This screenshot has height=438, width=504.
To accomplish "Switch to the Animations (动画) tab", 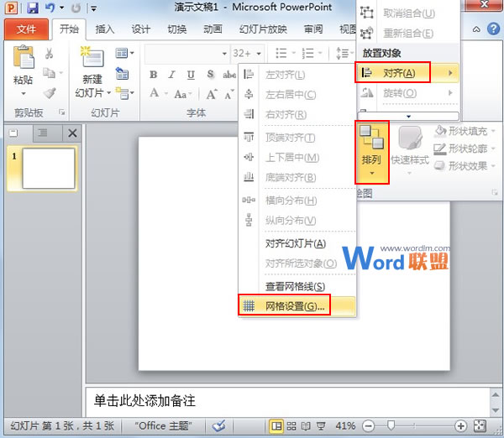I will [x=213, y=29].
